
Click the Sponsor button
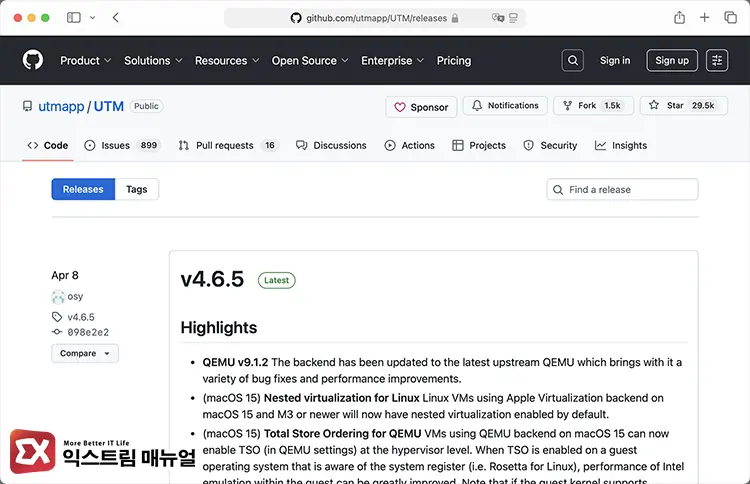click(421, 107)
